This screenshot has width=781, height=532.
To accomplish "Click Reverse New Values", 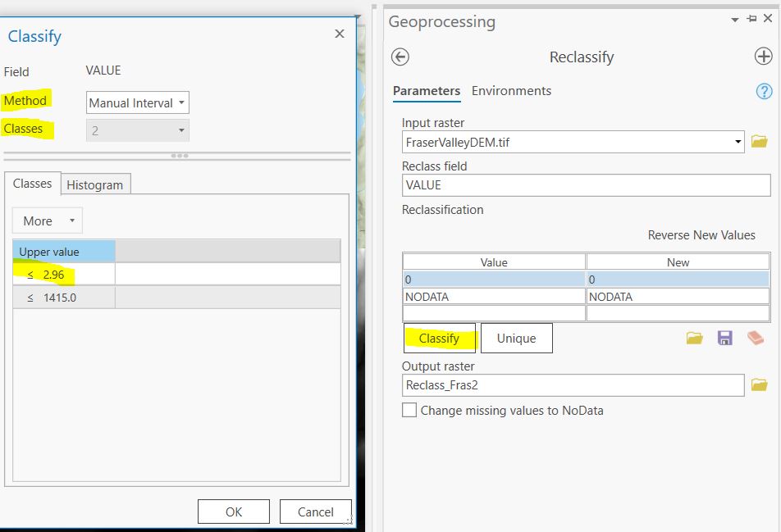I will pyautogui.click(x=701, y=235).
